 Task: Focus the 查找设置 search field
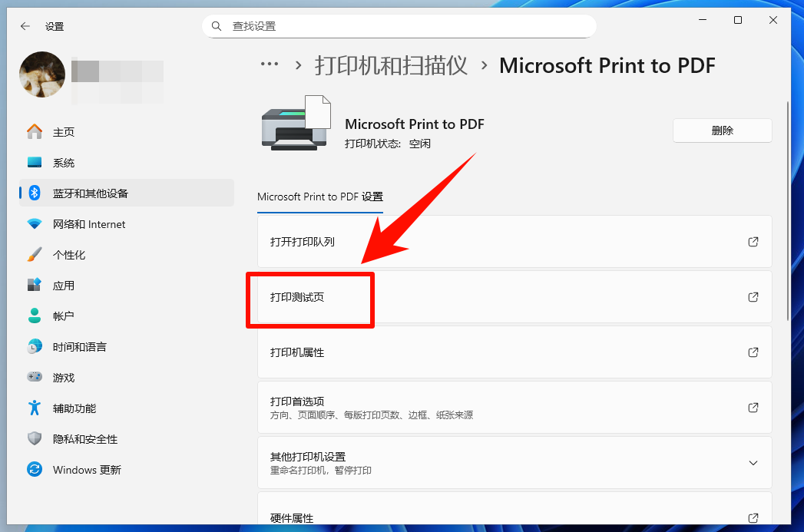click(399, 26)
